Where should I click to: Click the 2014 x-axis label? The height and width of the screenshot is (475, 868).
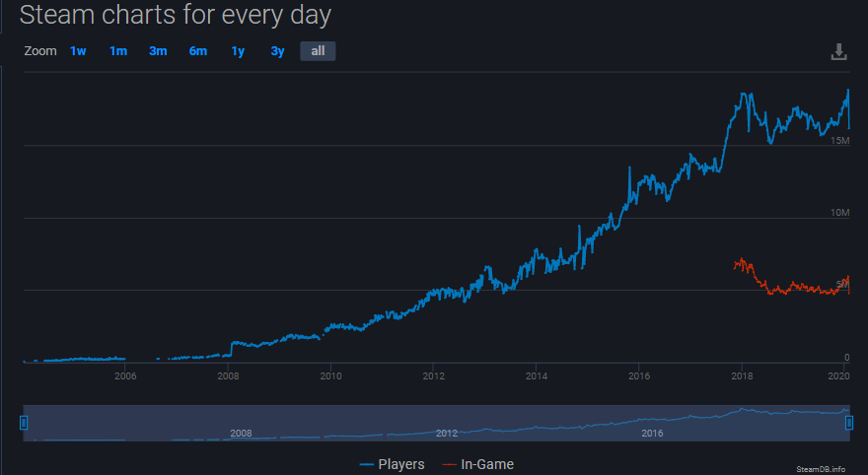[x=536, y=375]
